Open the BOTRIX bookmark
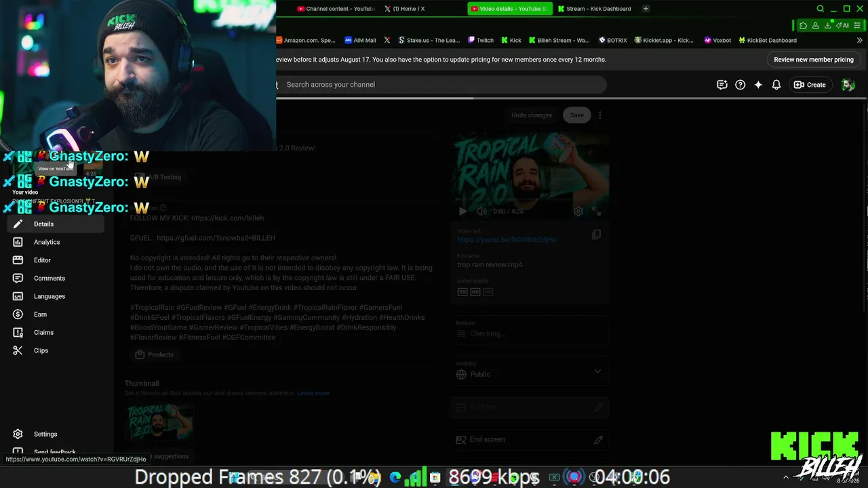 tap(613, 40)
